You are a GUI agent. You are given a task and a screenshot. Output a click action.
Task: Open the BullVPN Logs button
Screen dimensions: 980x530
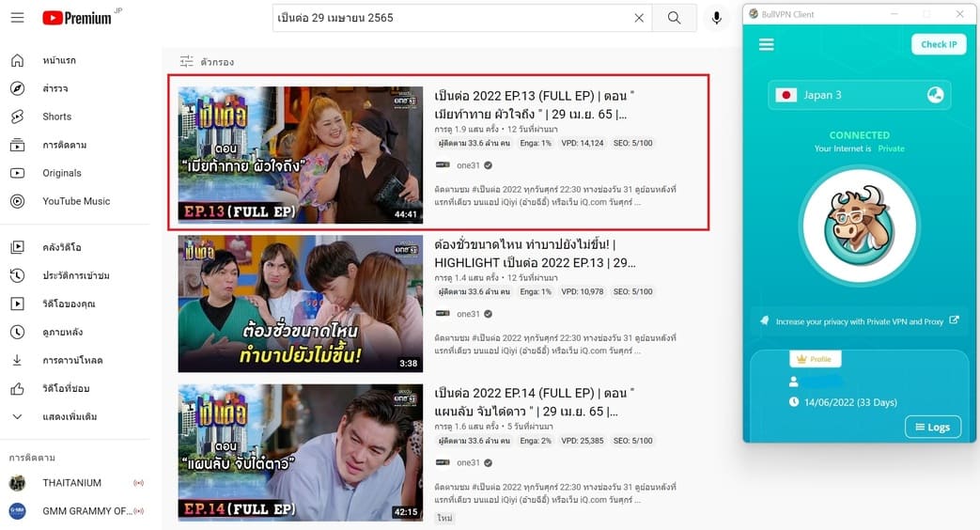point(932,427)
